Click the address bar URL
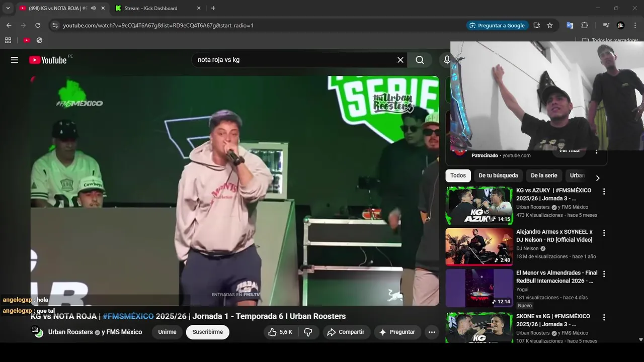Image resolution: width=644 pixels, height=362 pixels. (x=158, y=25)
